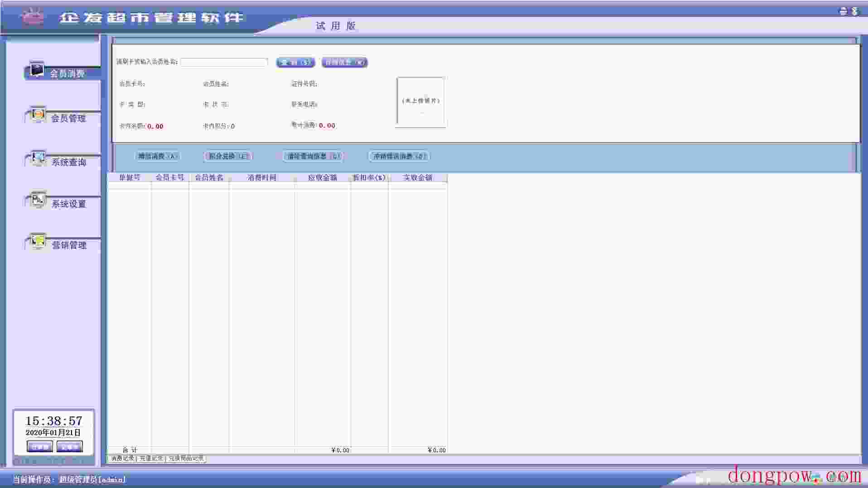Click the 未上传照片 member photo placeholder

[x=421, y=102]
